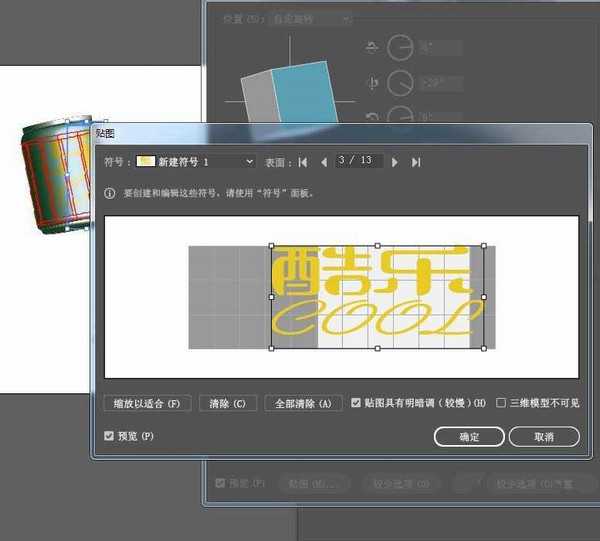
Task: Jump to the first surface
Action: [x=303, y=162]
